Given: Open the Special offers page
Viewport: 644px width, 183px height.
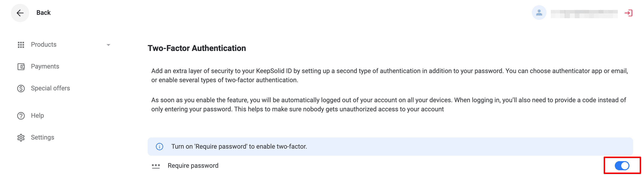Looking at the screenshot, I should pyautogui.click(x=50, y=88).
